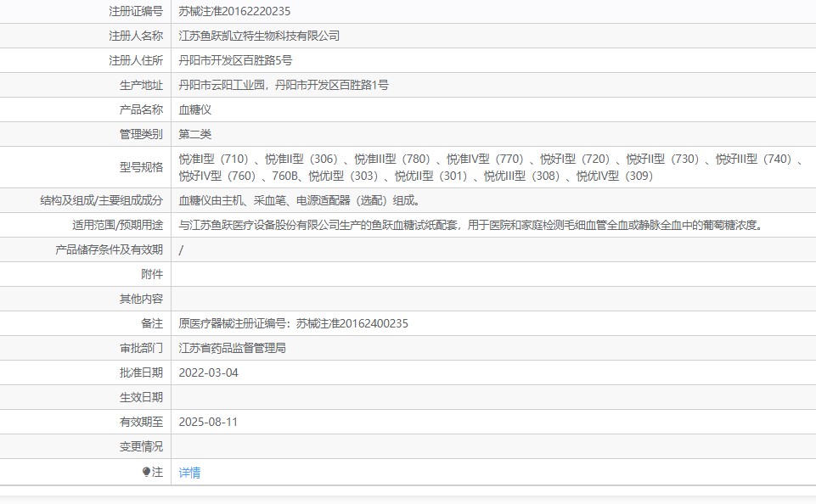Select the model list starting with 悦准I型 (710)
Screen dimensions: 816x504
click(x=492, y=159)
